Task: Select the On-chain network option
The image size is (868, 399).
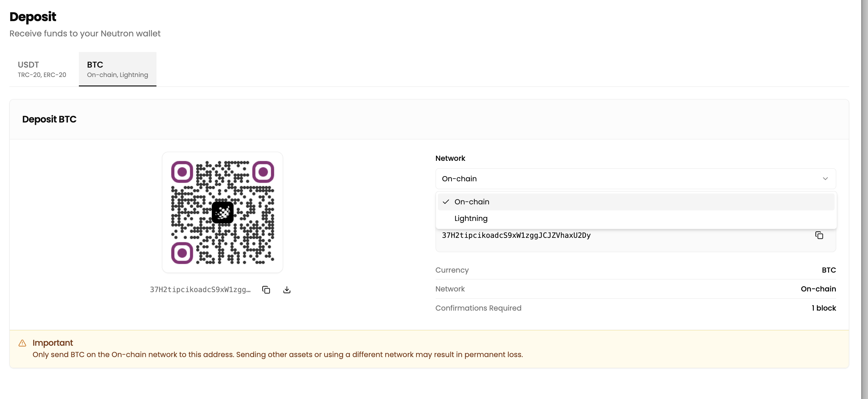Action: tap(471, 202)
